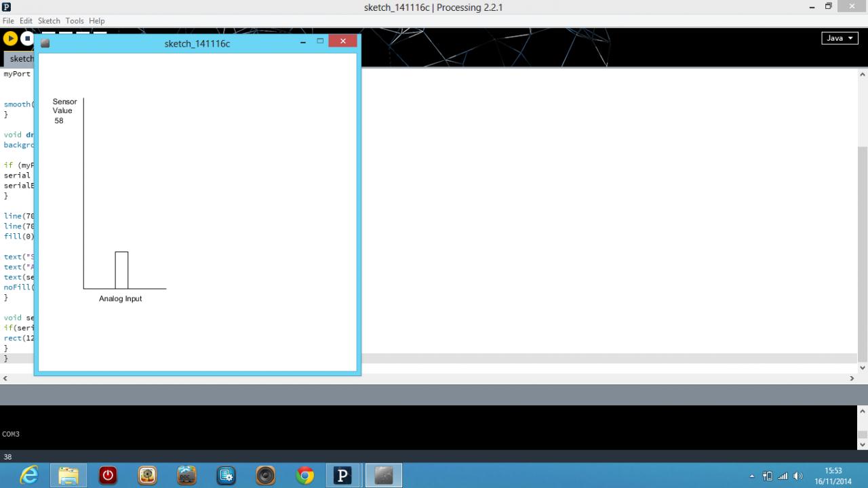Click the COM3 text in console
The image size is (868, 488).
11,434
